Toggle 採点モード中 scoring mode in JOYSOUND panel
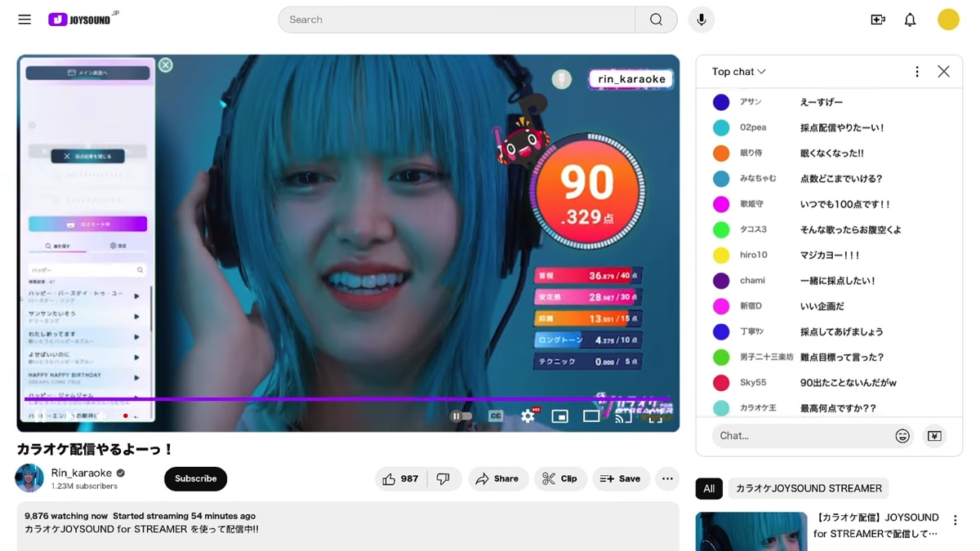 [x=88, y=224]
